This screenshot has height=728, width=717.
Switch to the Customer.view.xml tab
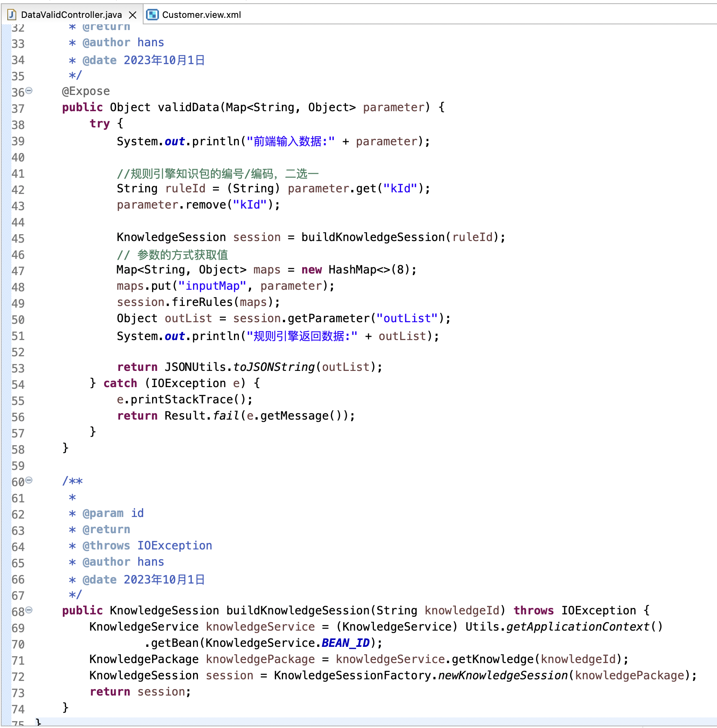pos(201,15)
